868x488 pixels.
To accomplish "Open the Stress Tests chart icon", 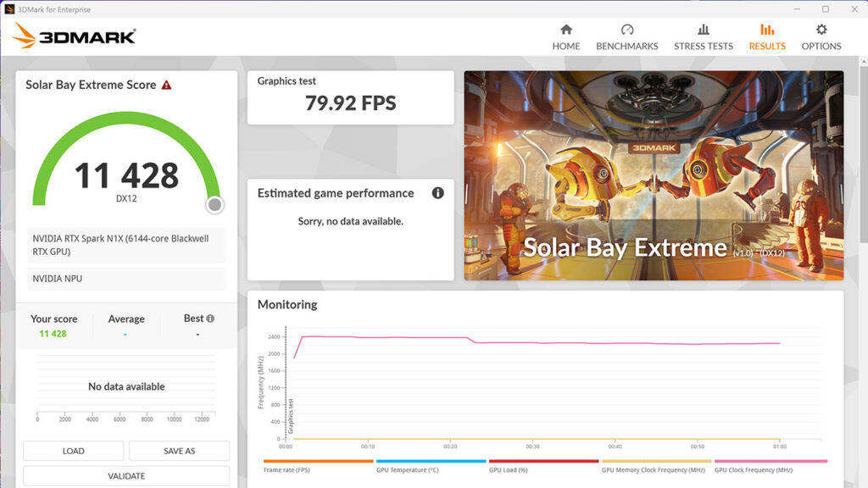I will tap(703, 30).
